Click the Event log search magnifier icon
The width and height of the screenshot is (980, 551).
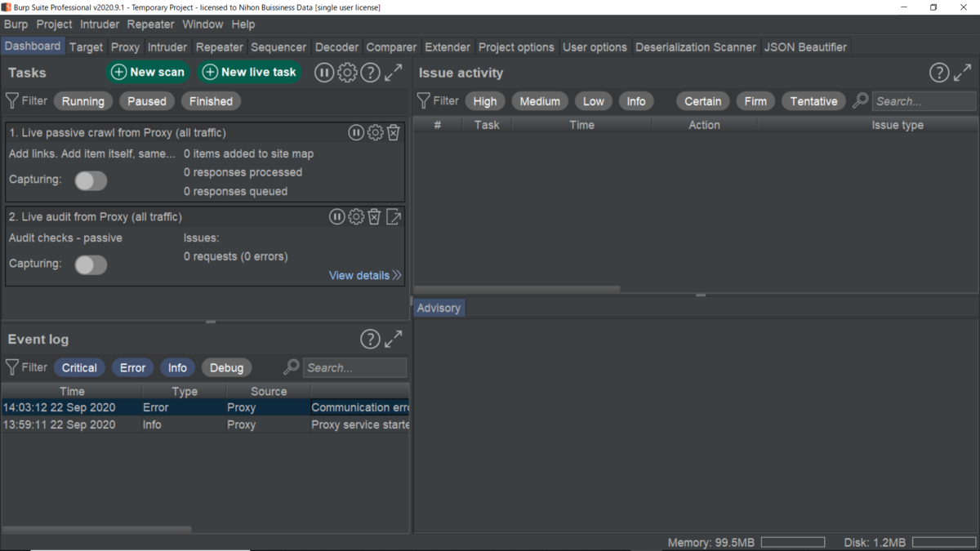[291, 367]
